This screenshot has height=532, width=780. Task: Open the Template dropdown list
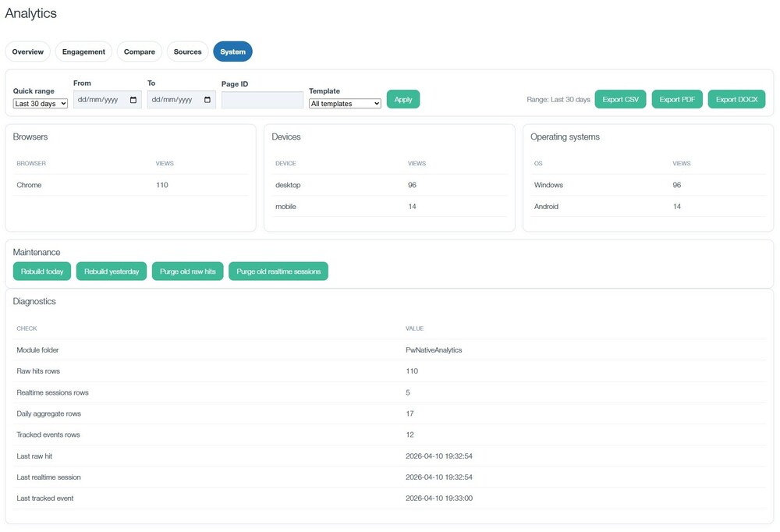click(x=345, y=104)
